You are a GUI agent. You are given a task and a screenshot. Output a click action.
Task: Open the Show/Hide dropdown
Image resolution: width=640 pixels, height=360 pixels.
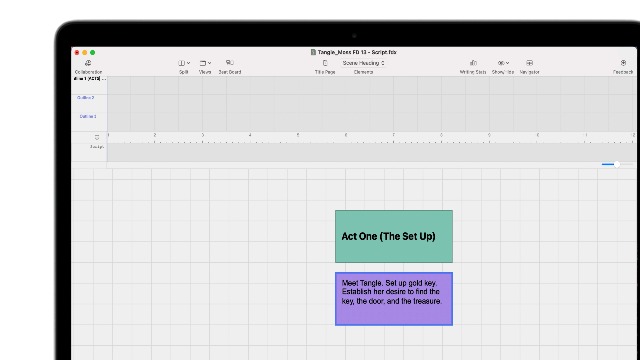[x=503, y=66]
